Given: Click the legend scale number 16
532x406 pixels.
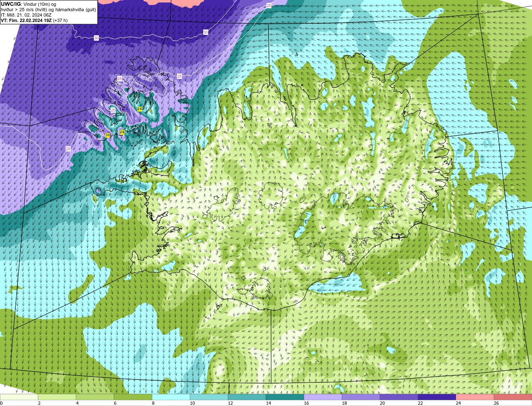Looking at the screenshot, I should (306, 403).
